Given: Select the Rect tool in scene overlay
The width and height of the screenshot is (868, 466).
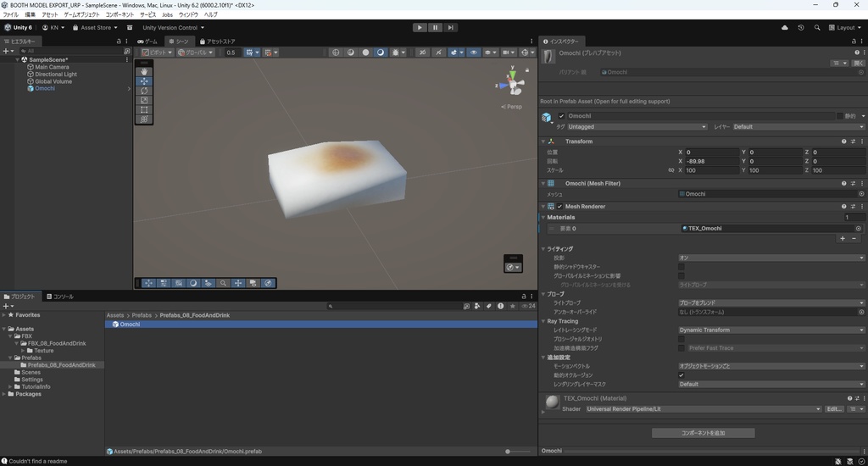Looking at the screenshot, I should coord(144,110).
